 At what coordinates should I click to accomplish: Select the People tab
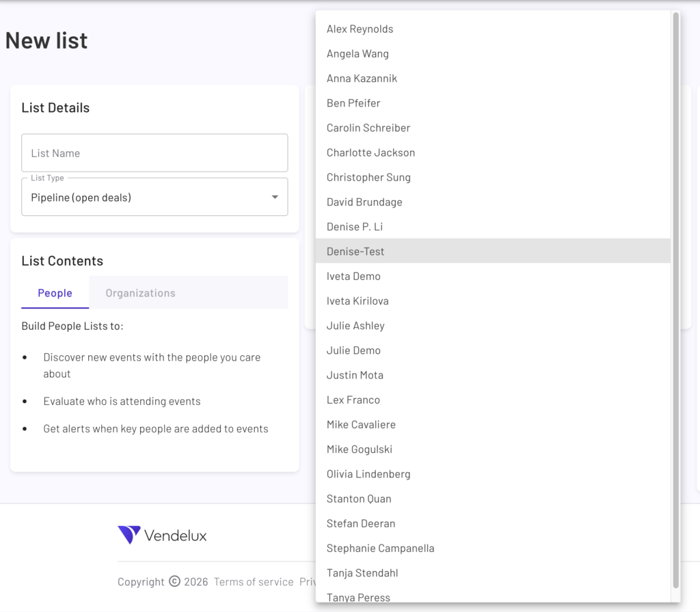55,293
